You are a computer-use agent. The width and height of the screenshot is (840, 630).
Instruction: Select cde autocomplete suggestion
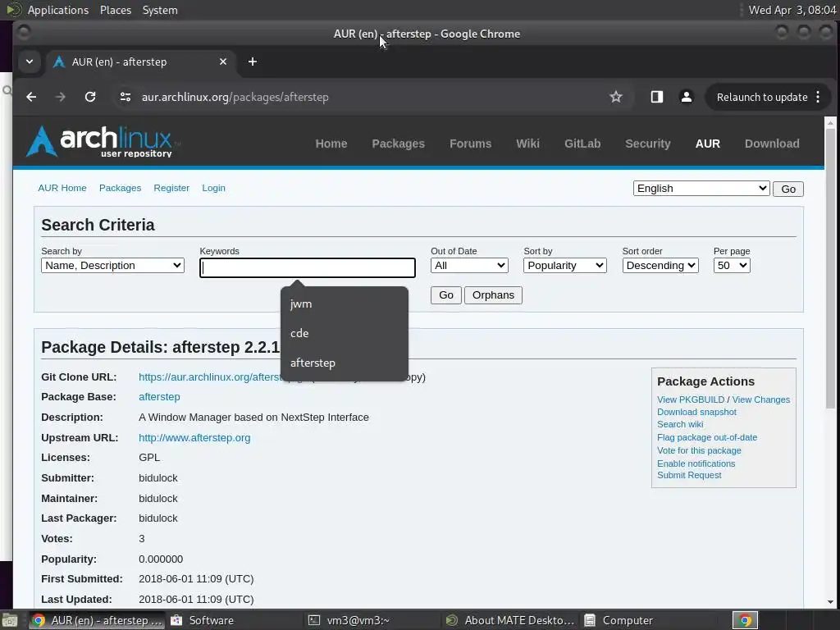pyautogui.click(x=344, y=333)
